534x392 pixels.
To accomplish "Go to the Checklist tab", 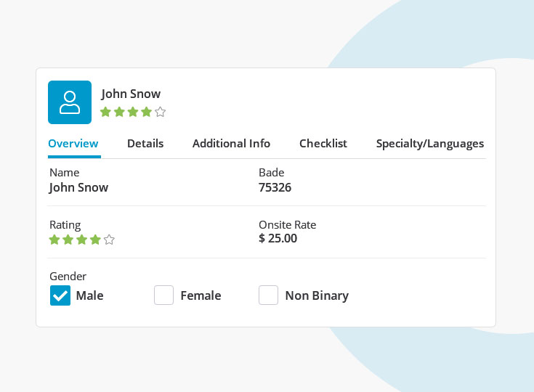I will click(323, 144).
